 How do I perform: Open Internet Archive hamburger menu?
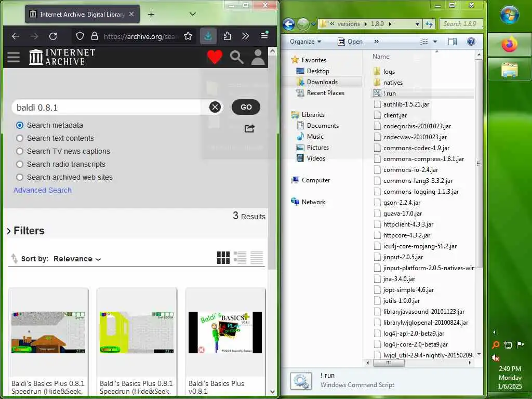[x=14, y=57]
